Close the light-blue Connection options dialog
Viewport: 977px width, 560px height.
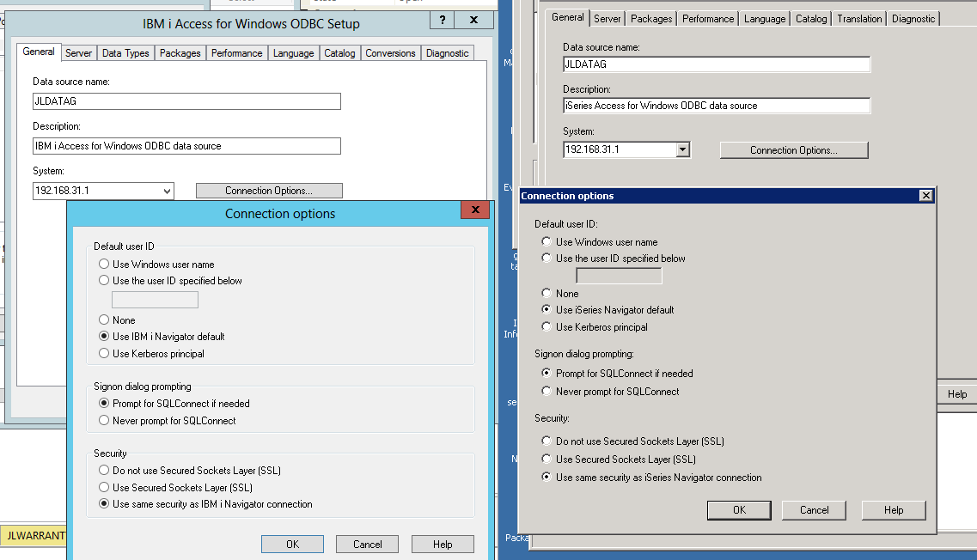point(475,210)
